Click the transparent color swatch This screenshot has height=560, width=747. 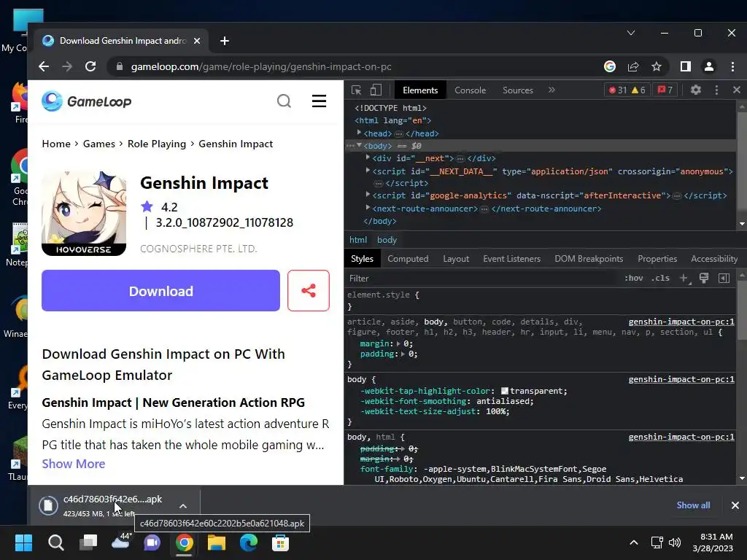[505, 391]
